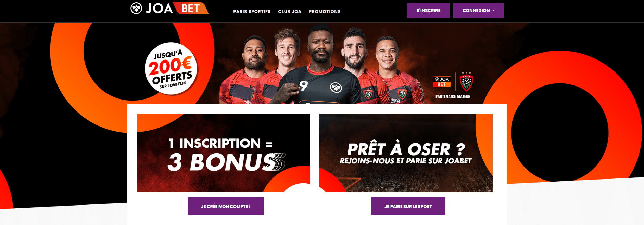Expand the Connexion dropdown arrow
This screenshot has height=225, width=644.
(493, 11)
